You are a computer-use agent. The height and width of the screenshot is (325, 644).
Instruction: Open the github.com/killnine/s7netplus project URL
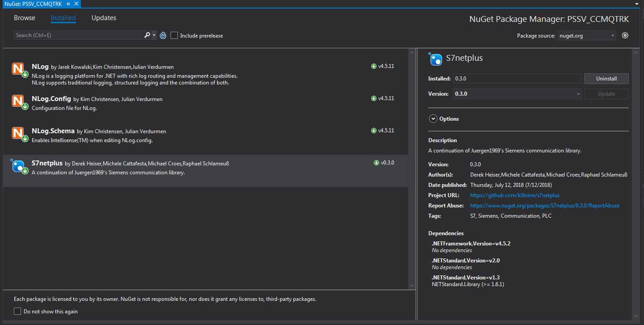pos(515,195)
